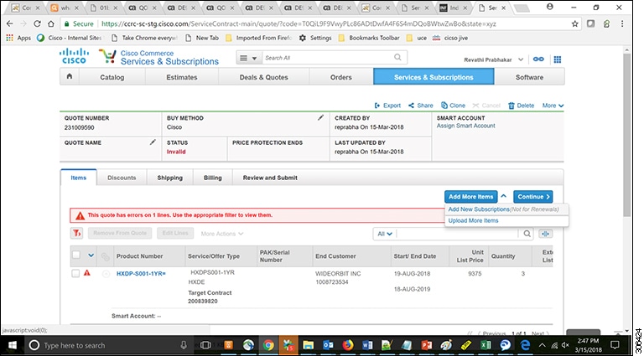Viewport: 644px width, 356px height.
Task: Delete this quote
Action: tap(522, 106)
